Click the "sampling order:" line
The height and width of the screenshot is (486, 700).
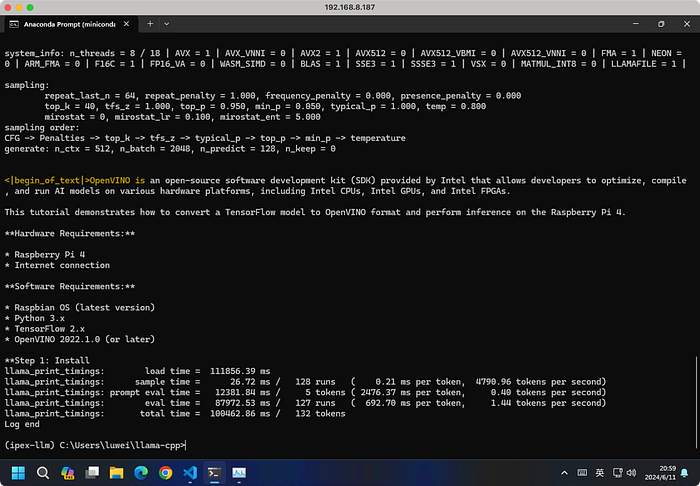[x=42, y=127]
